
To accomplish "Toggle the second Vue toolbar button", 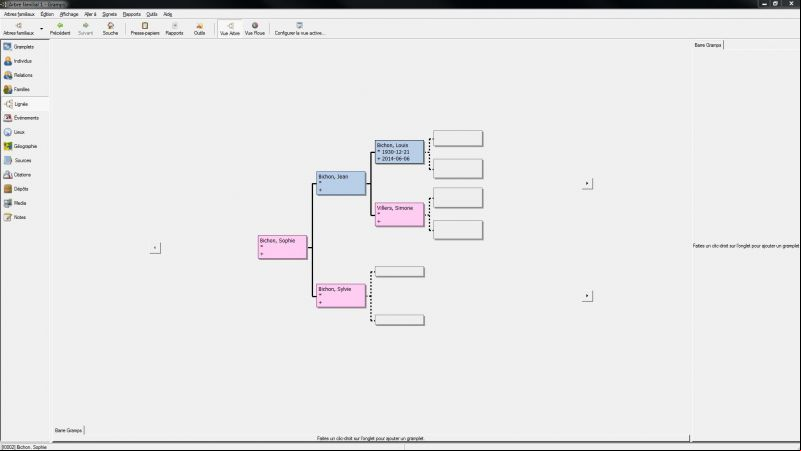I will point(255,29).
